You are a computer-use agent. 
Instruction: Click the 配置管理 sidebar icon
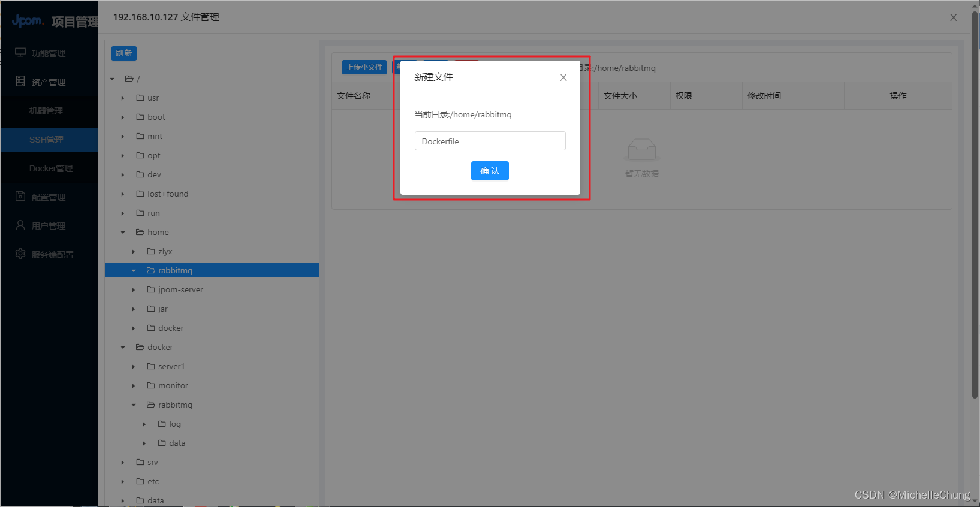point(20,197)
